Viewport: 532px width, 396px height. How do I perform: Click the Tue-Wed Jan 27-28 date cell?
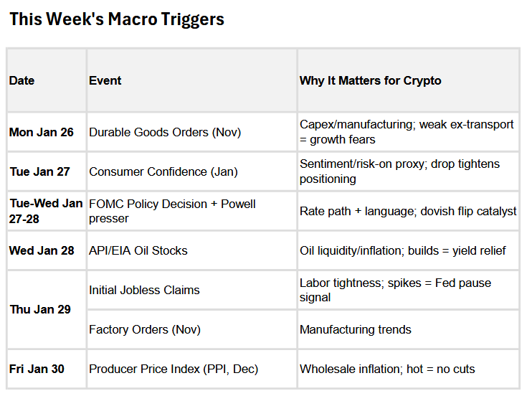coord(46,211)
